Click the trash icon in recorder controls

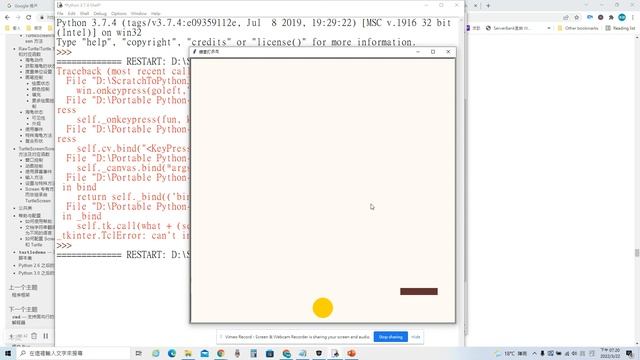(x=34, y=336)
